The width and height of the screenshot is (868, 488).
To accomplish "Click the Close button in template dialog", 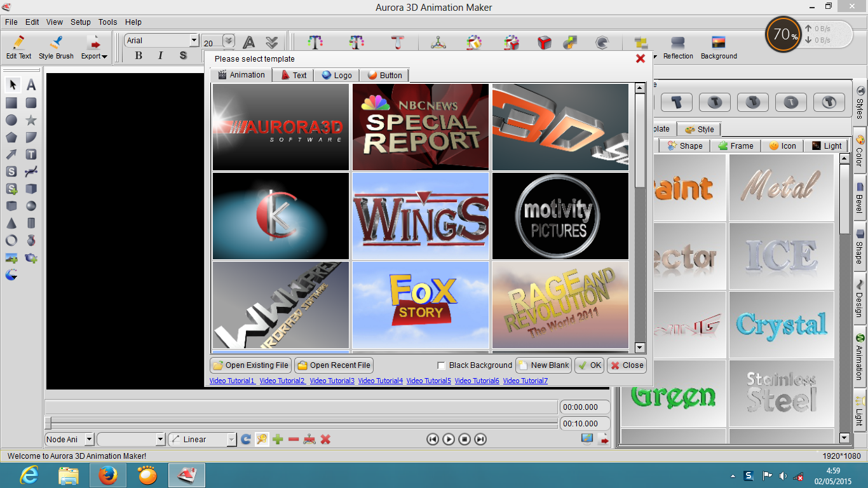I will click(x=627, y=365).
